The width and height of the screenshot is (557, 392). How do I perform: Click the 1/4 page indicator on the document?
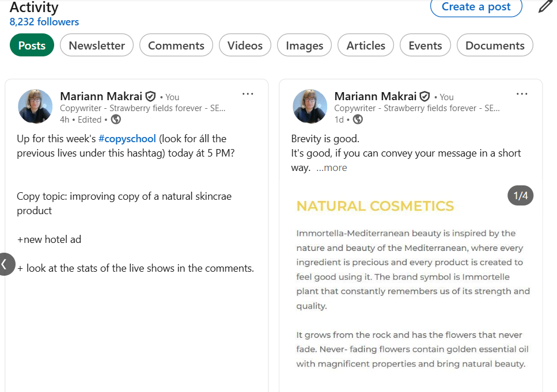point(520,195)
